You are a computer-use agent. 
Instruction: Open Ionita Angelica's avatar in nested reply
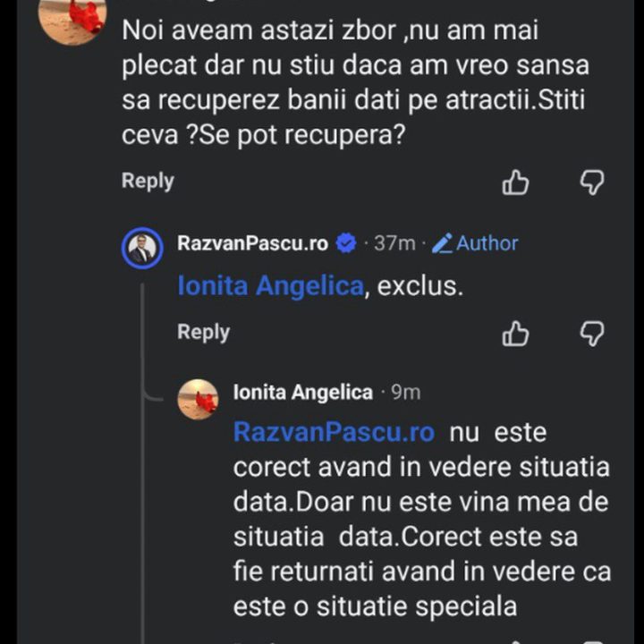tap(198, 399)
